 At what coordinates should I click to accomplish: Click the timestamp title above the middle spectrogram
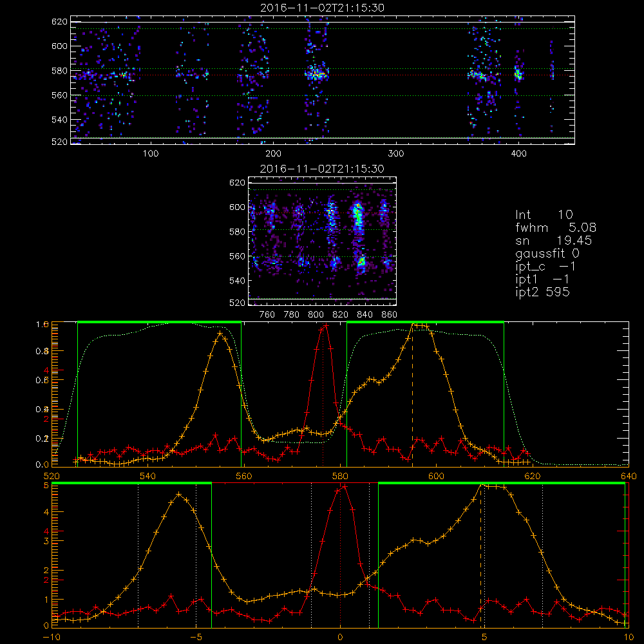point(323,168)
